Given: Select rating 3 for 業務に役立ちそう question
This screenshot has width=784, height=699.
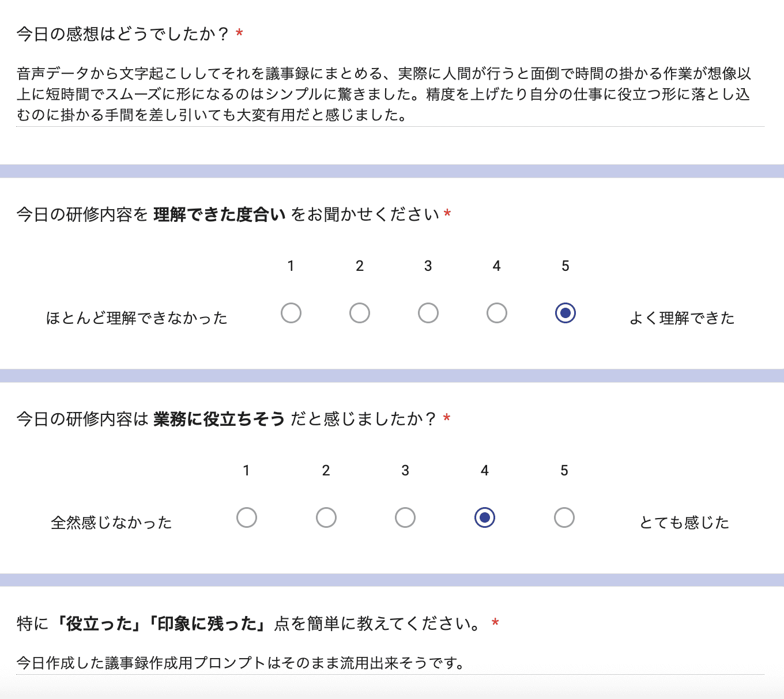Looking at the screenshot, I should point(405,517).
